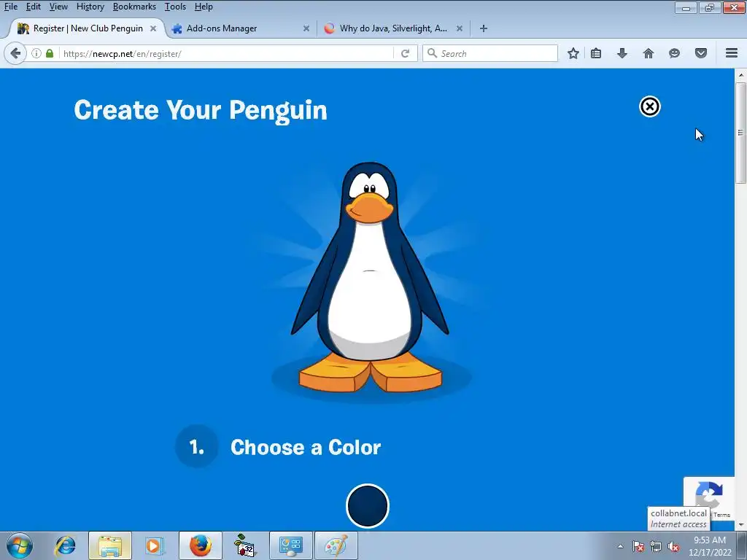Viewport: 747px width, 560px height.
Task: Go to the Firefox home page icon
Action: click(x=649, y=53)
